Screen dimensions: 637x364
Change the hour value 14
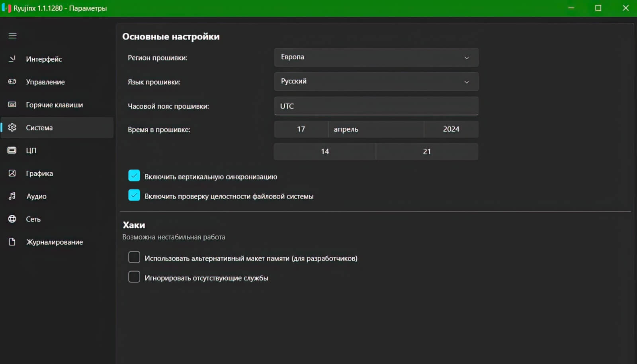(x=325, y=152)
